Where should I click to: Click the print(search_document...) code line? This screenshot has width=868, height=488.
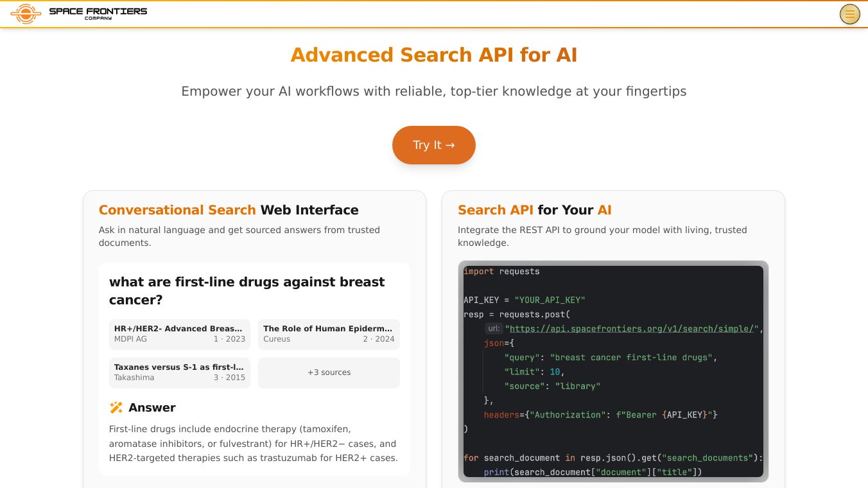click(593, 473)
